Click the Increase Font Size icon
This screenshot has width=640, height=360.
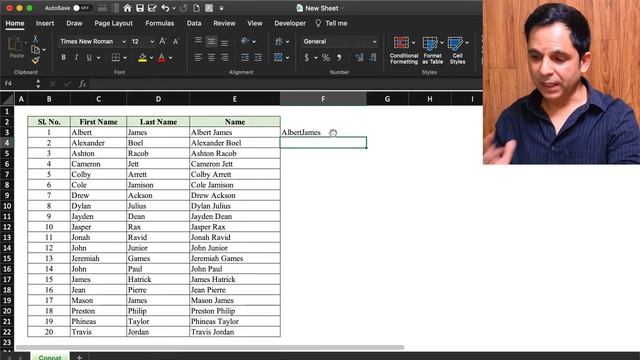pos(162,41)
